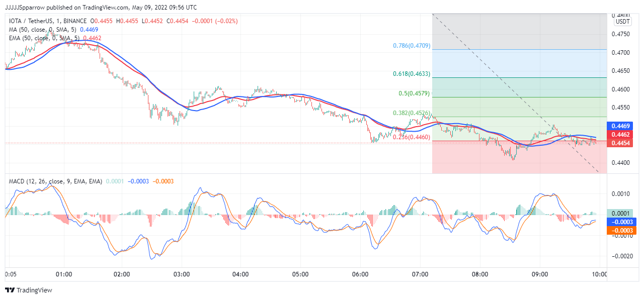
Task: Click the 06:00 time axis label
Action: coord(360,274)
